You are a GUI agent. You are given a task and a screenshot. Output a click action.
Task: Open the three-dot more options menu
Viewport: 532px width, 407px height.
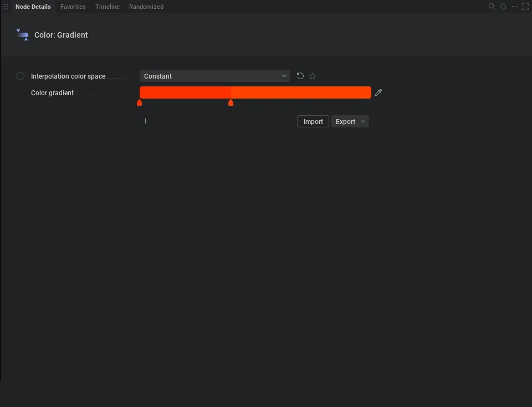point(515,7)
